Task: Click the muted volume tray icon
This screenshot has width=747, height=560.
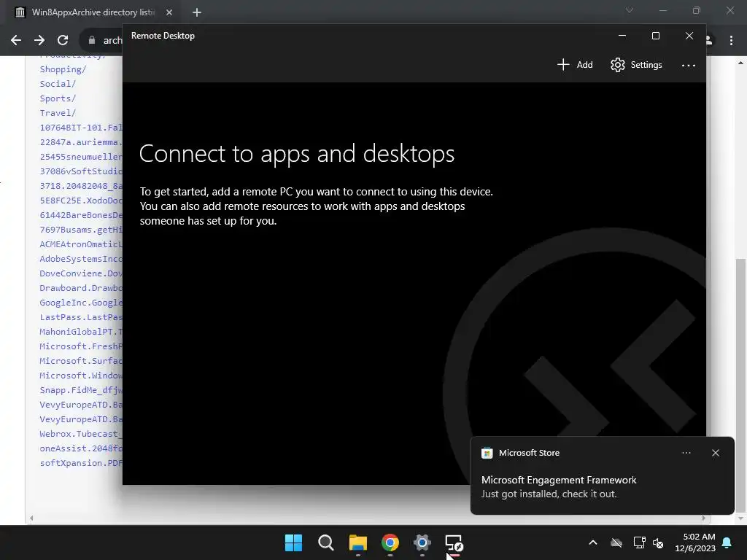Action: click(x=658, y=542)
